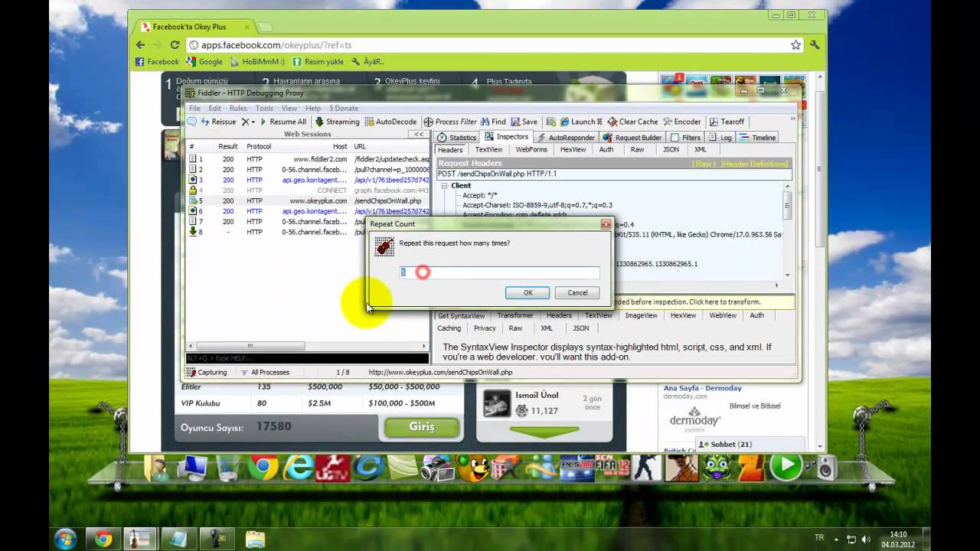Open the Facebook bookmark in bookmarks bar
The width and height of the screenshot is (980, 551).
pos(157,62)
